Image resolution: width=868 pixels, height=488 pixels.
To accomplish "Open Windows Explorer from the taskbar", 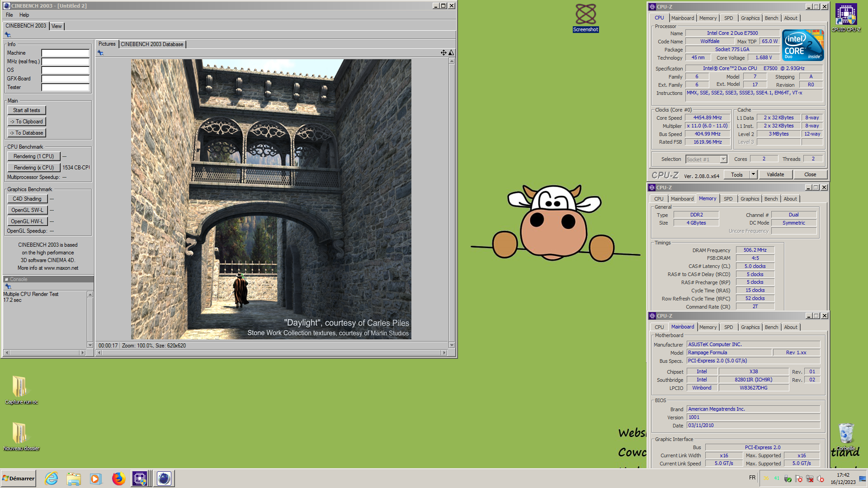I will coord(74,479).
